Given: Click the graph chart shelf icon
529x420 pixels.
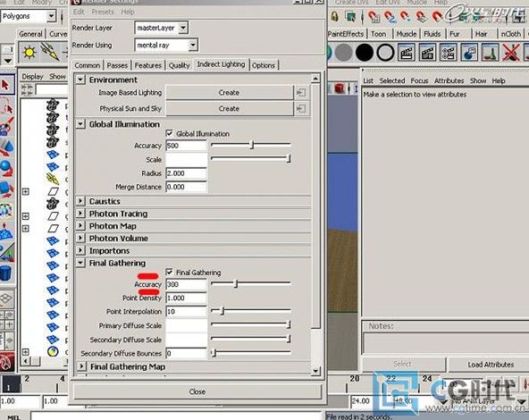Looking at the screenshot, I should click(x=490, y=53).
